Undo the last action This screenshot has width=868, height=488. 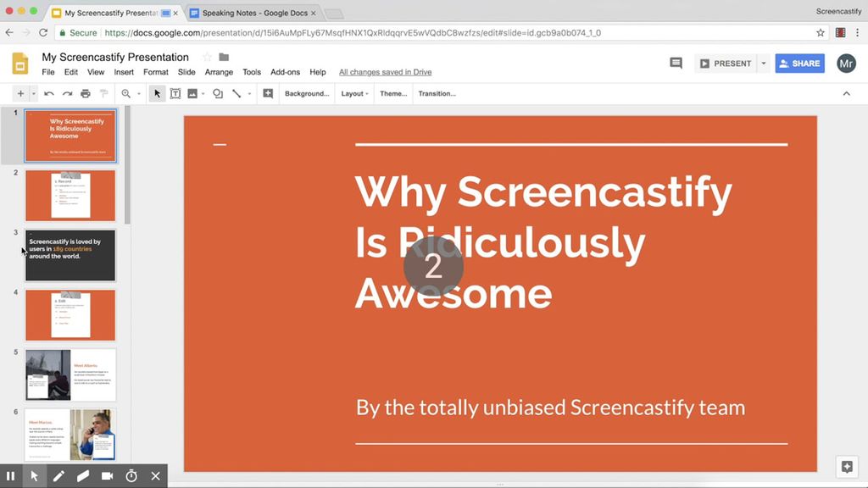48,93
